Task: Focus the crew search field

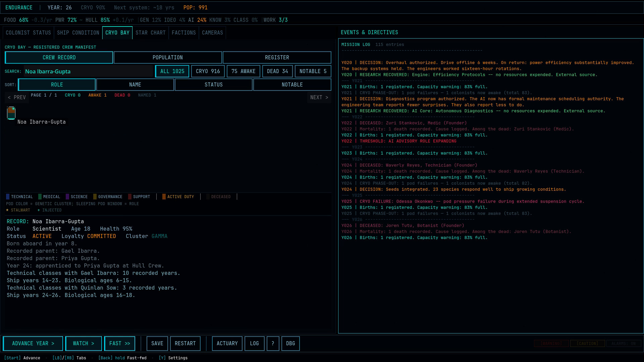Action: click(88, 71)
